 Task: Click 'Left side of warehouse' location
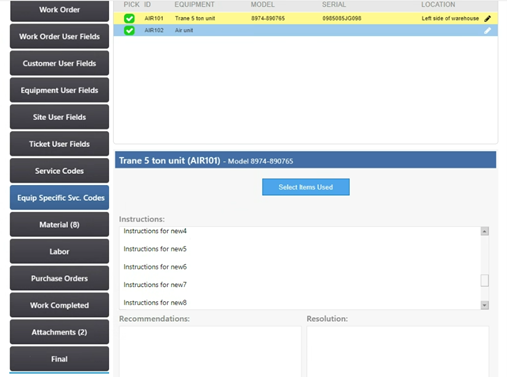coord(450,18)
